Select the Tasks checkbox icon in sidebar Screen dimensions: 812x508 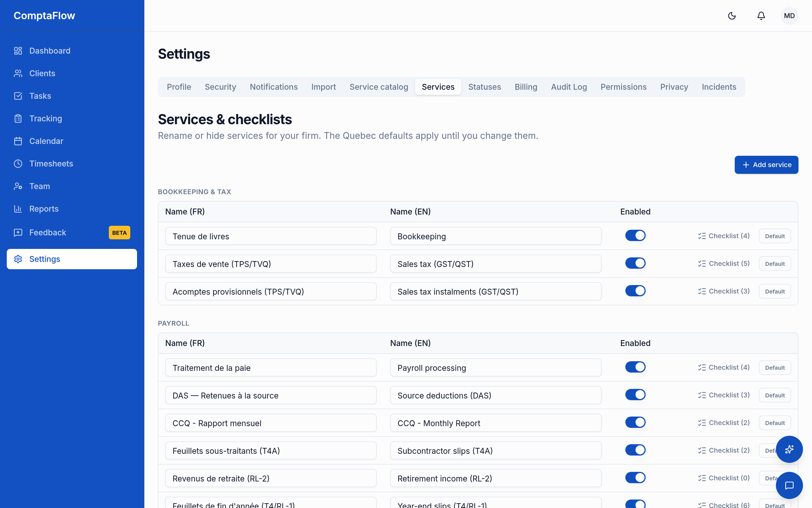tap(18, 96)
